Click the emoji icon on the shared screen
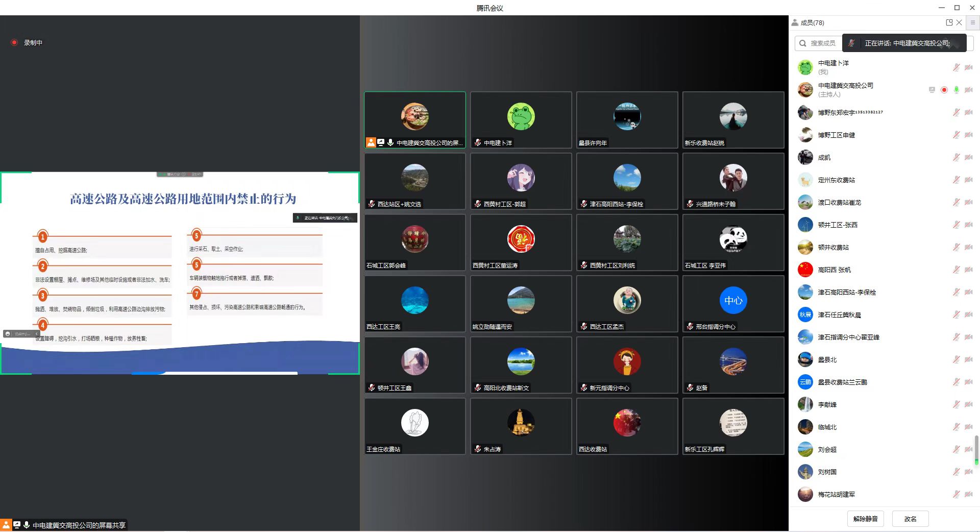Image resolution: width=980 pixels, height=532 pixels. pyautogui.click(x=8, y=334)
